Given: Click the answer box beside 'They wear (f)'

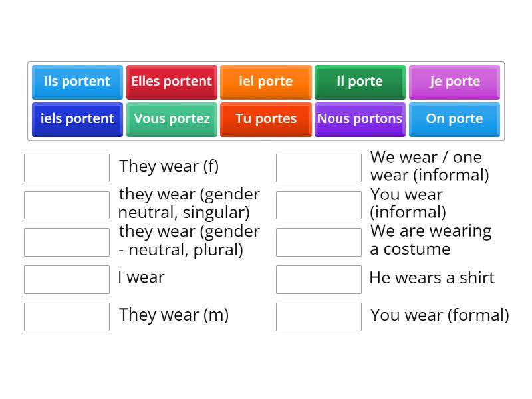Looking at the screenshot, I should [x=66, y=168].
